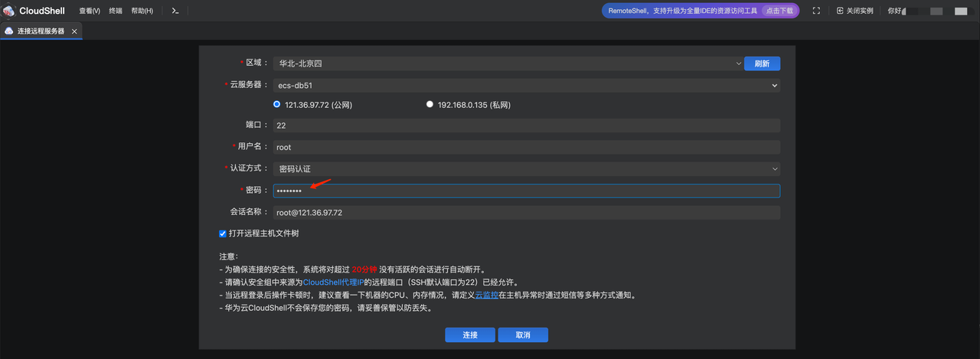Click the 会话名称 session name field
Image resolution: width=980 pixels, height=359 pixels.
(x=527, y=213)
